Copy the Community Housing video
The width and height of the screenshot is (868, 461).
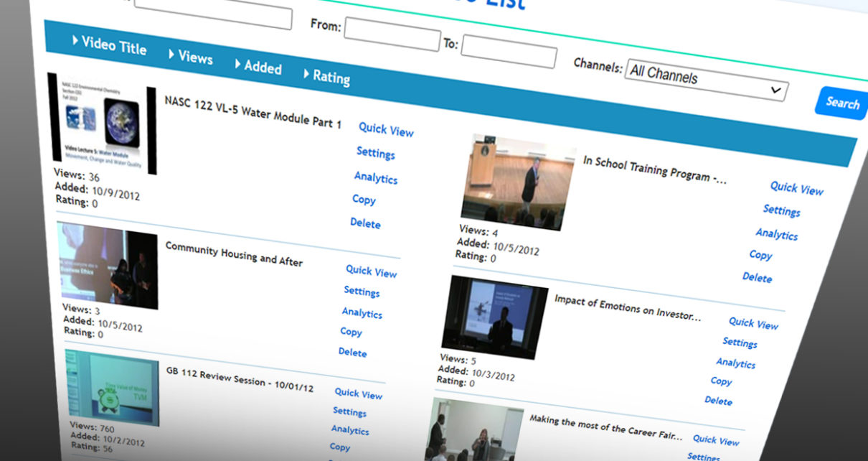[x=351, y=331]
